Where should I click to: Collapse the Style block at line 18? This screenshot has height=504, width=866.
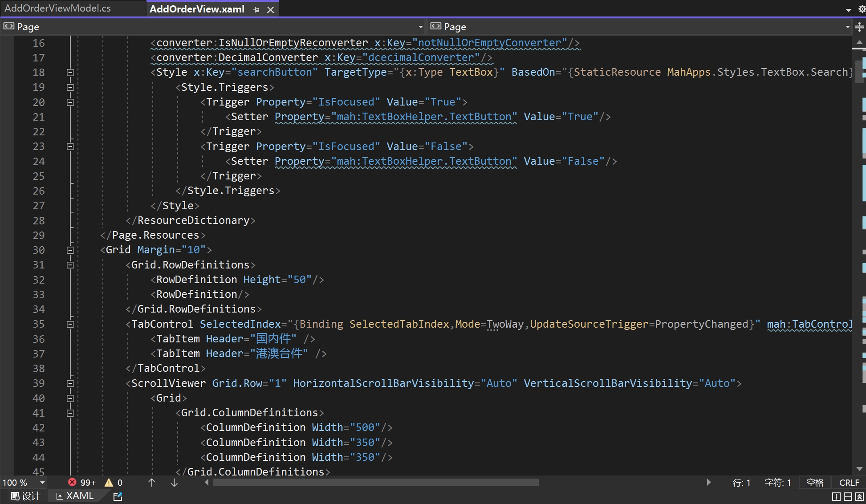click(x=70, y=72)
